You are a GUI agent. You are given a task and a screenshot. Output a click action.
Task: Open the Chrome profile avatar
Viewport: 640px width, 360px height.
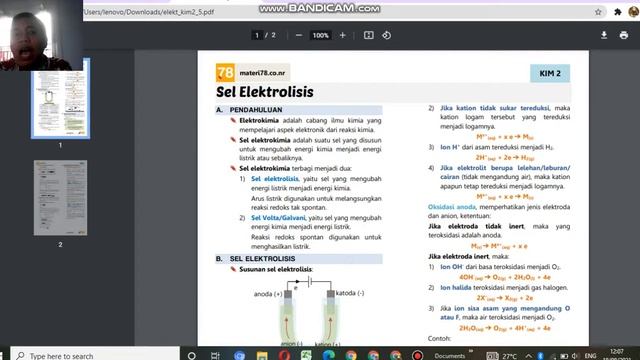pyautogui.click(x=634, y=12)
